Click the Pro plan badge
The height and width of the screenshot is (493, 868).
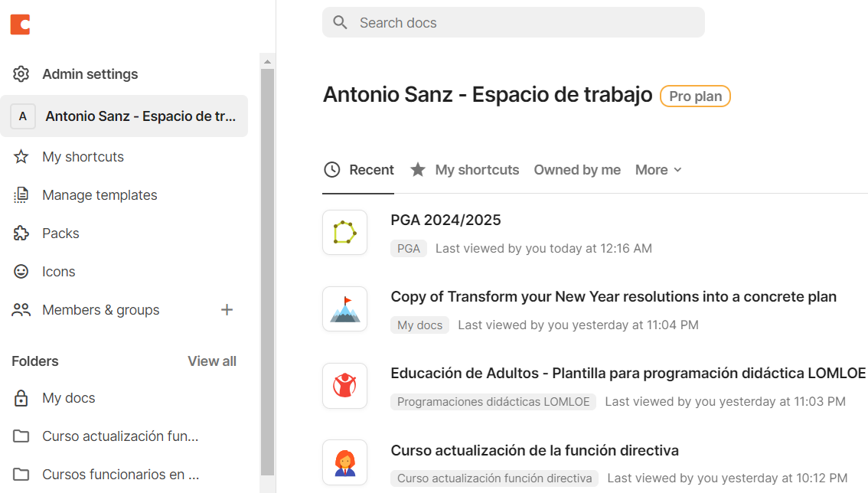pyautogui.click(x=695, y=96)
